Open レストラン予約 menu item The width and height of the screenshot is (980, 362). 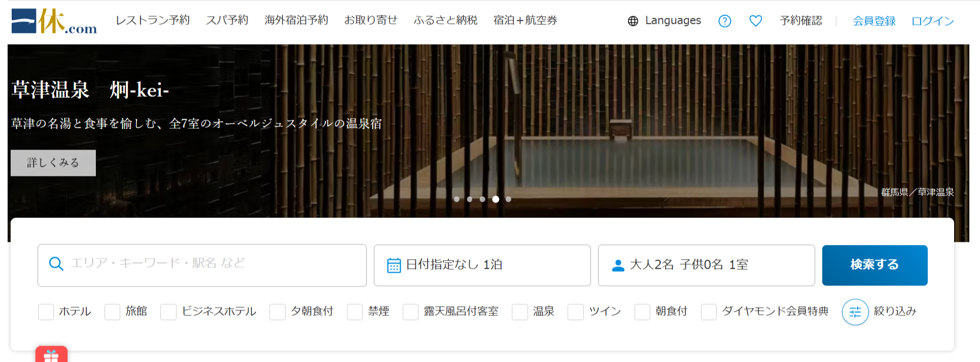pos(153,20)
